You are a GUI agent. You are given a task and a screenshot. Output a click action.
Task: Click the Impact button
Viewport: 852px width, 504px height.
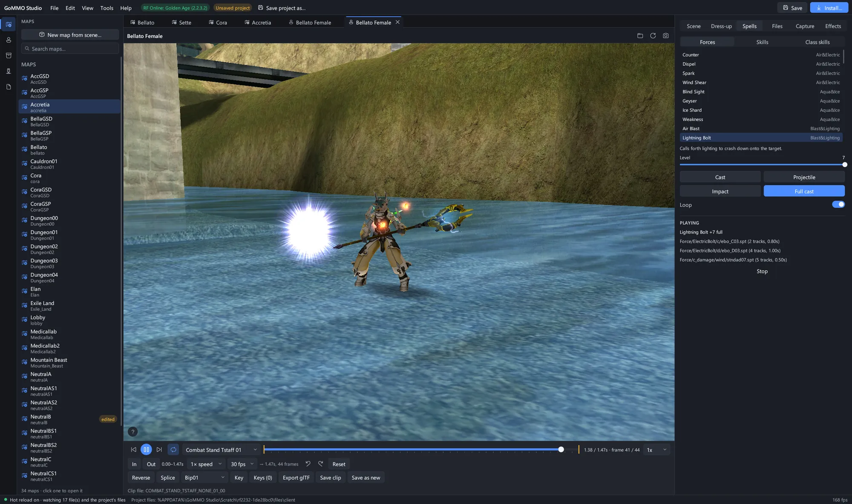tap(720, 191)
